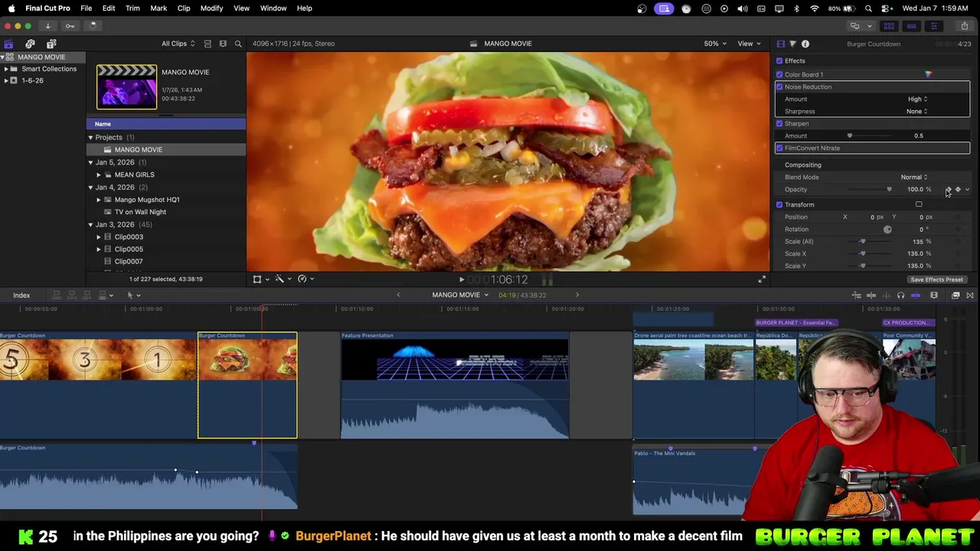
Task: Toggle Sharpen effect
Action: coord(779,124)
